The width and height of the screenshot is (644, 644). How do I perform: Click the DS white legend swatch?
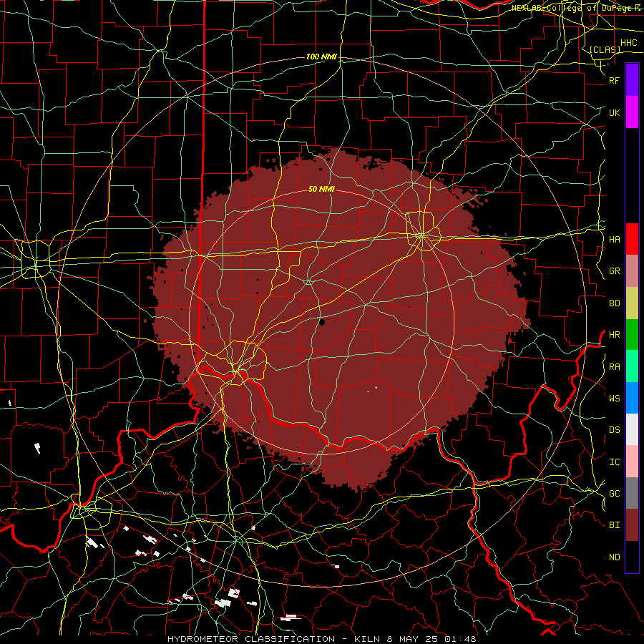(632, 429)
